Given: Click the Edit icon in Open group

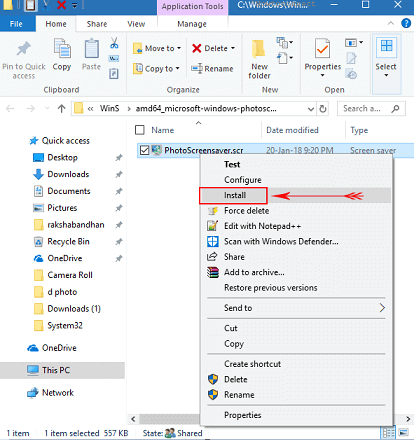Looking at the screenshot, I should coord(351,58).
